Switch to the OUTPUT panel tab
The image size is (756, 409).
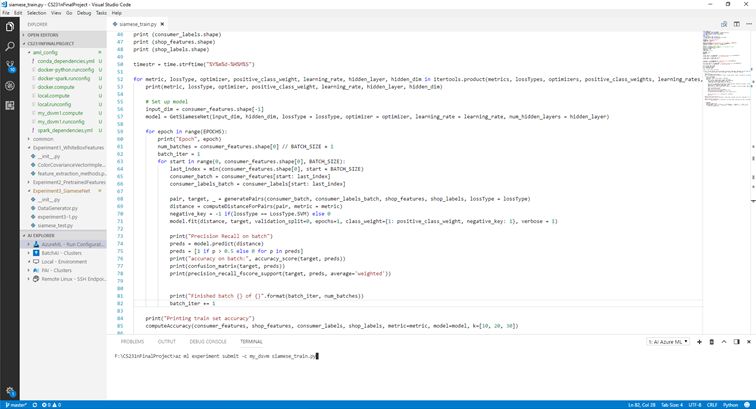point(167,341)
